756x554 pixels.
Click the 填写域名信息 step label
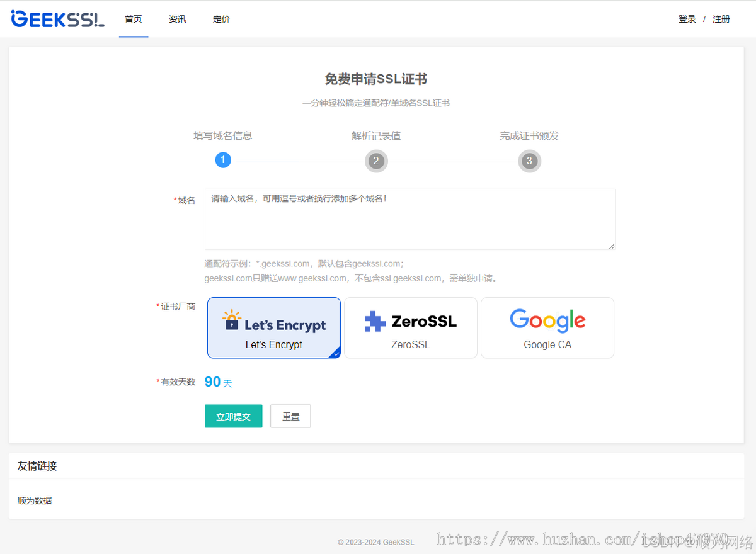point(223,135)
